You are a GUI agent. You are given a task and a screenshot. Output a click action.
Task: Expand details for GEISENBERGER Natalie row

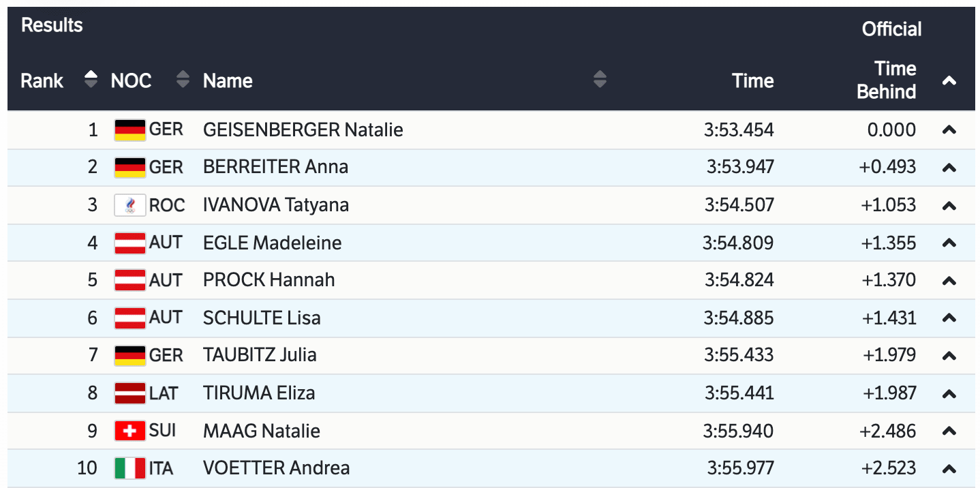(x=949, y=129)
